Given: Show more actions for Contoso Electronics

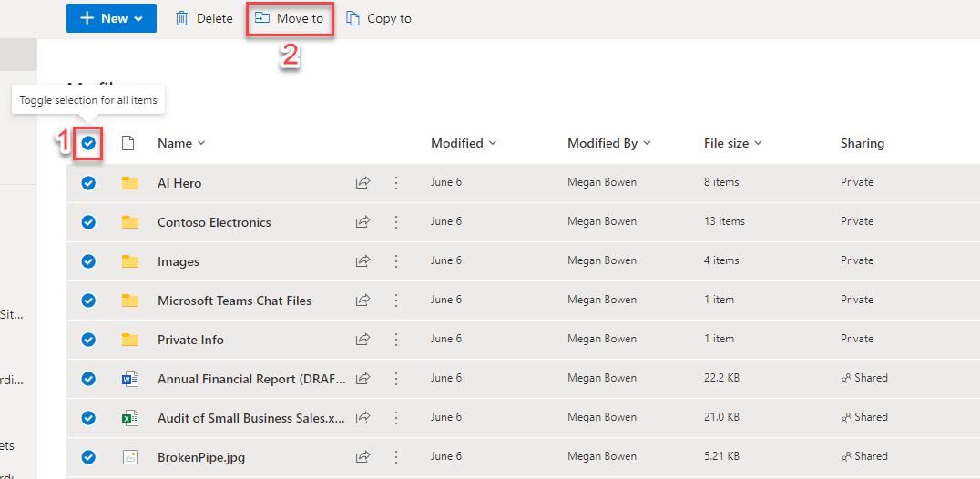Looking at the screenshot, I should [395, 221].
